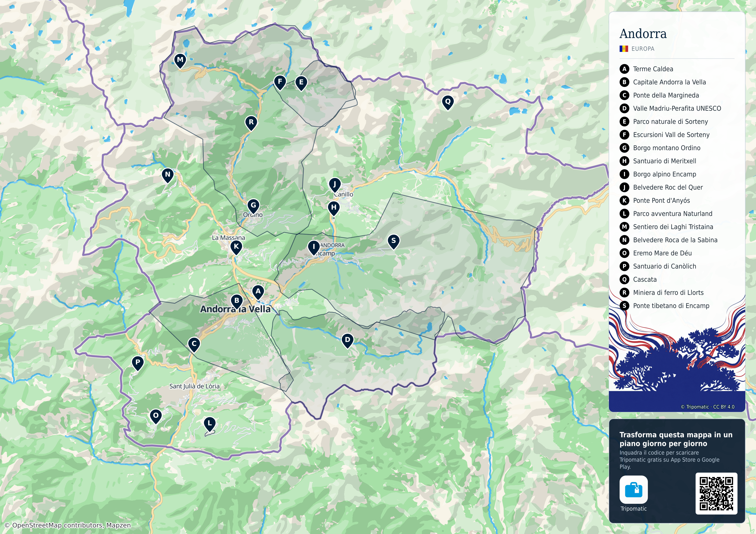Click legend item Eremo Mare de Déu
This screenshot has height=534, width=756.
coord(656,253)
